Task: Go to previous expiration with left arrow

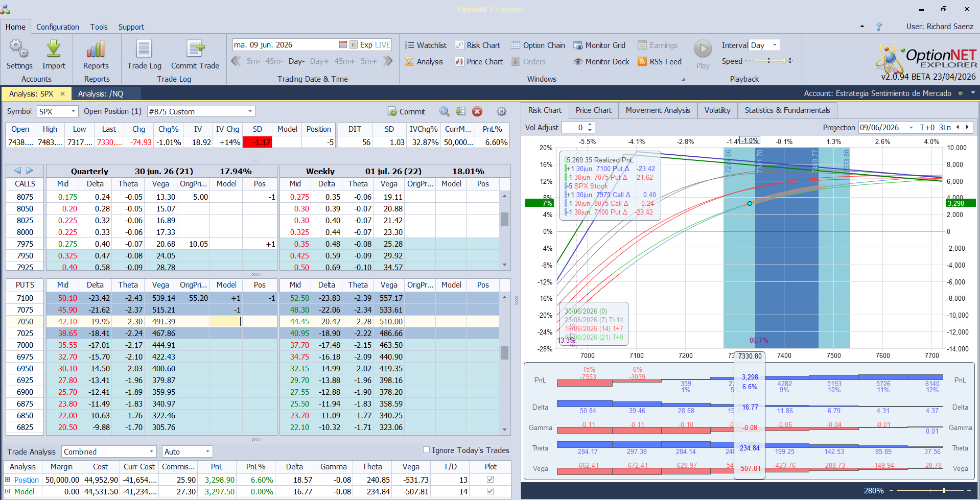Action: (17, 171)
